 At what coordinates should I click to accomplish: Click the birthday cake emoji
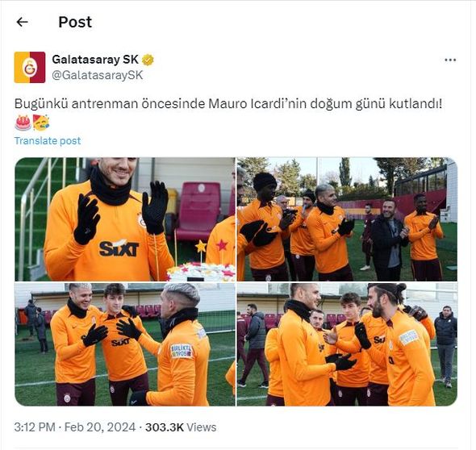(23, 123)
